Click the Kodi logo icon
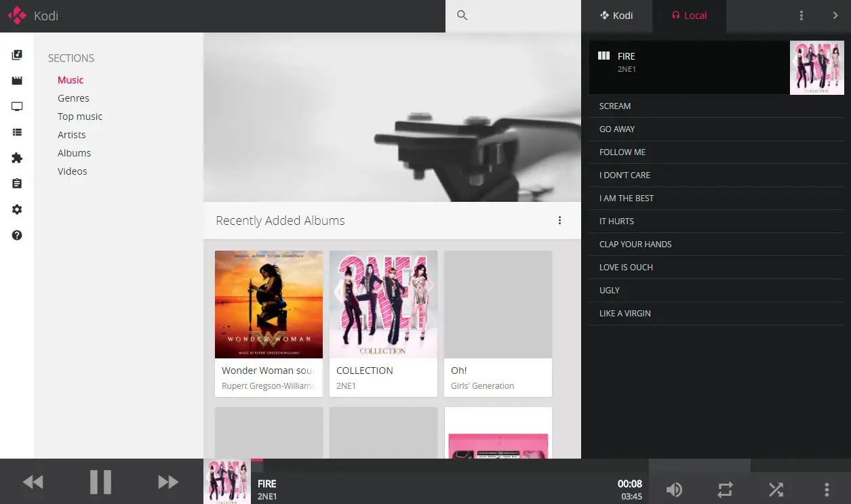This screenshot has width=851, height=504. (x=17, y=16)
